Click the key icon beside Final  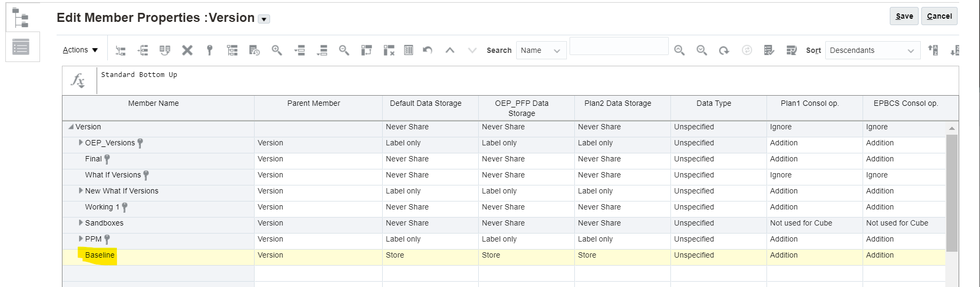[107, 159]
